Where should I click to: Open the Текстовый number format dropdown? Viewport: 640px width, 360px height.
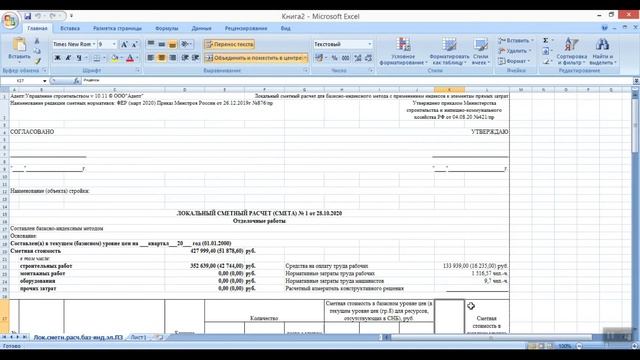tap(370, 44)
